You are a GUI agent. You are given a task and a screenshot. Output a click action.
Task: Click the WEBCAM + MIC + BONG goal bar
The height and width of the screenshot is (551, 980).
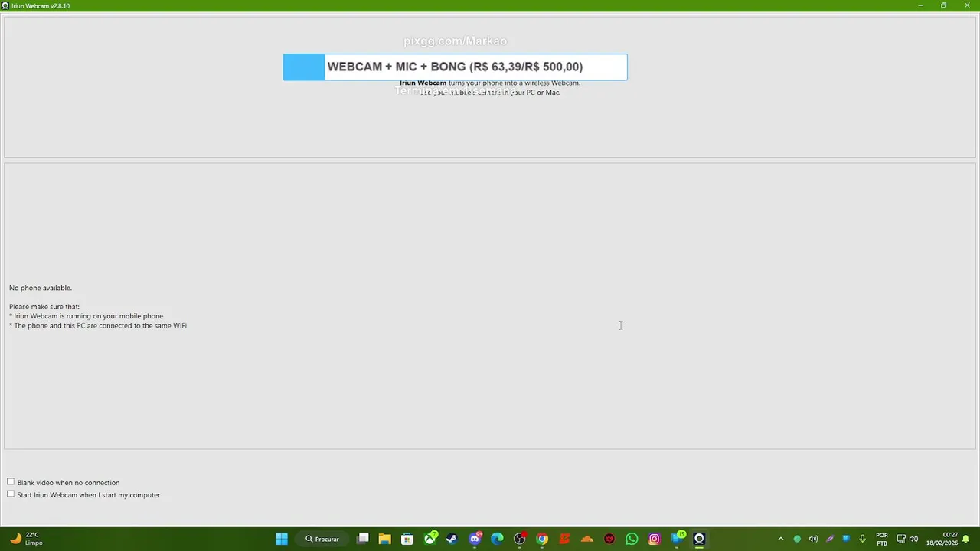(x=455, y=67)
